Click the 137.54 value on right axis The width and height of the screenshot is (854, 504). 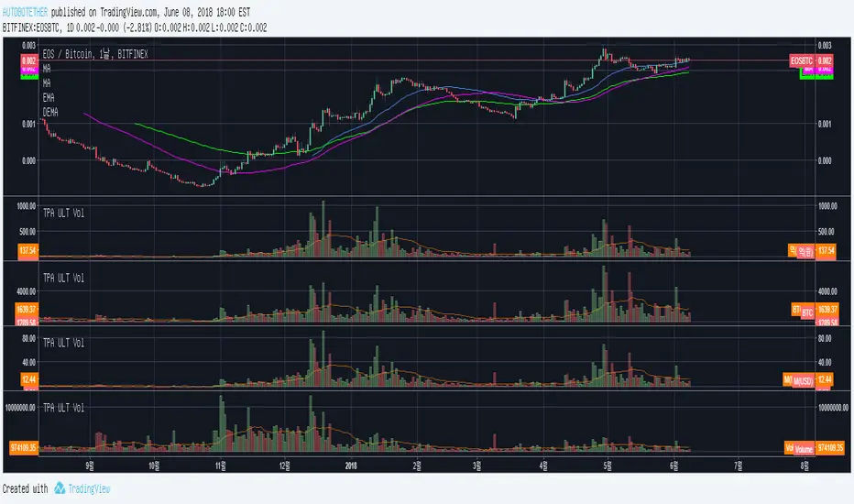pos(826,251)
